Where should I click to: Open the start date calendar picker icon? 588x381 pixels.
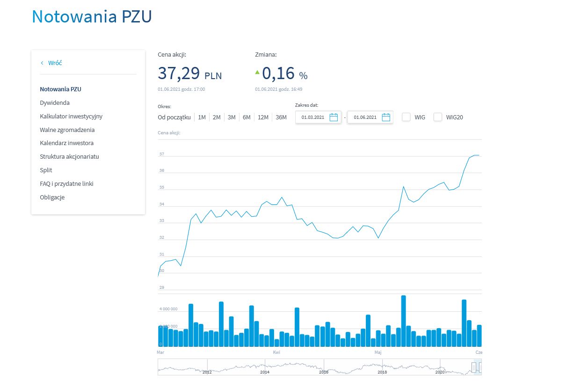[x=333, y=117]
